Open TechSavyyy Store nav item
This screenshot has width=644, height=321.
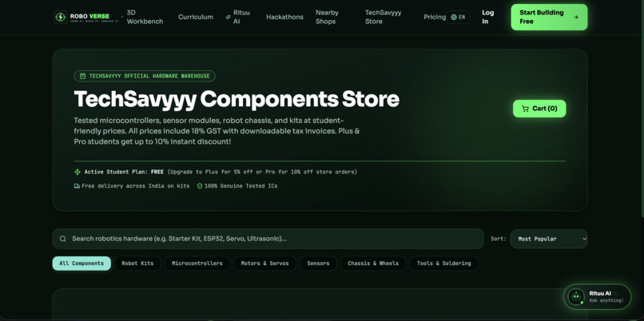(384, 18)
